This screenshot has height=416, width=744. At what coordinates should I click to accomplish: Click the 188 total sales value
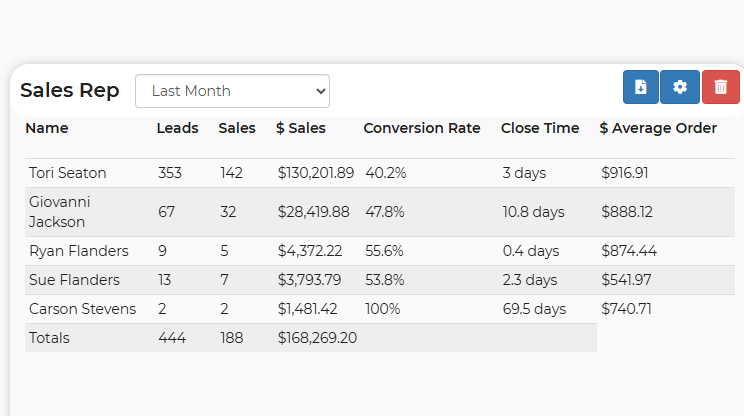click(232, 338)
